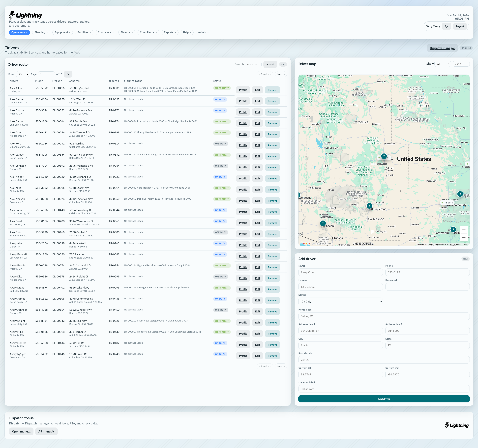Zoom out on the driver map
This screenshot has width=478, height=448.
tap(464, 237)
